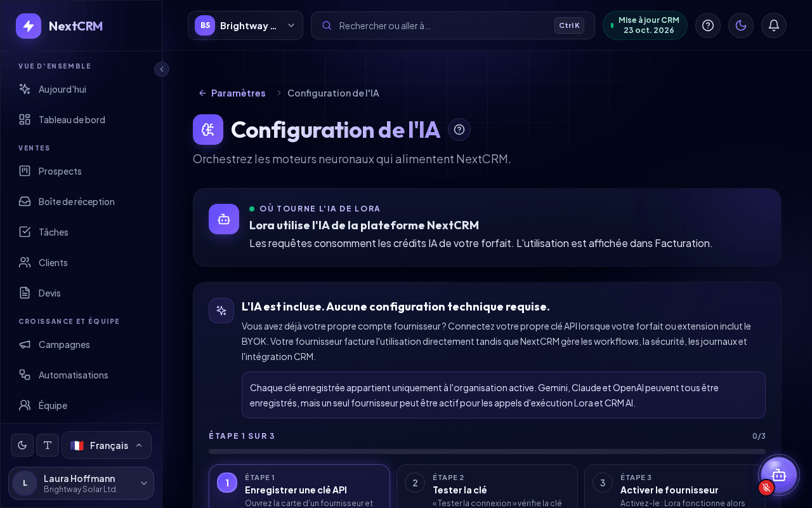Viewport: 812px width, 508px height.
Task: Click heading Lora utilise l'IA de la plateforme NextCRM
Action: click(x=364, y=225)
